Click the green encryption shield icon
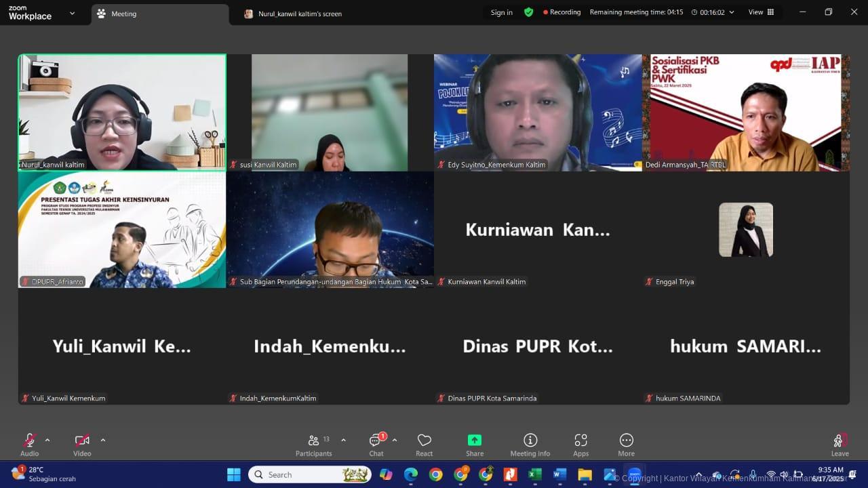This screenshot has width=868, height=488. pyautogui.click(x=528, y=12)
